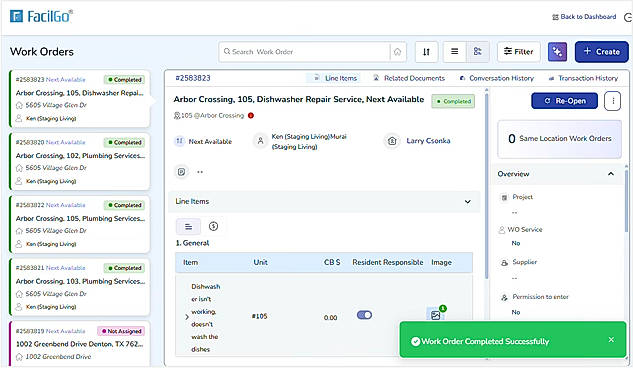Image resolution: width=633 pixels, height=368 pixels.
Task: Click the Next Available priority icon
Action: coord(179,141)
